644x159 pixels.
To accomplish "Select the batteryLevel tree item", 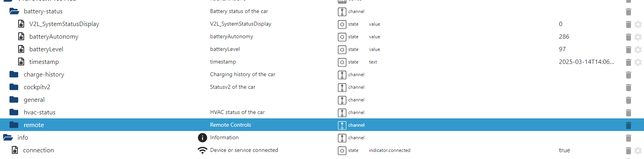I will click(46, 49).
